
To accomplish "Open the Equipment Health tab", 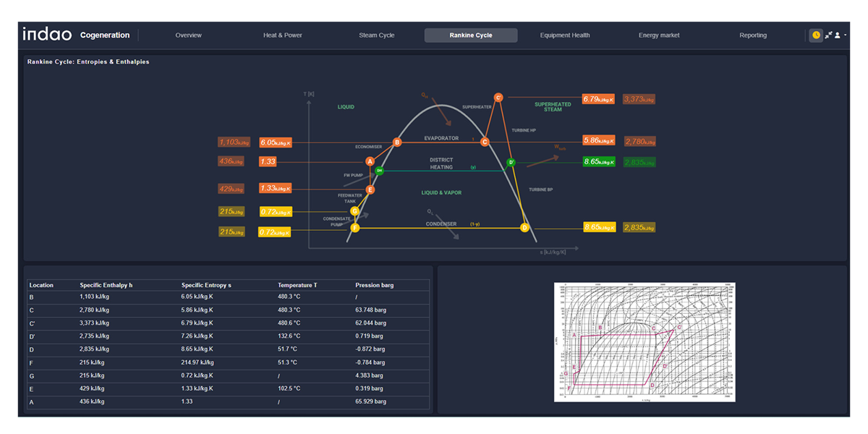I will [565, 35].
